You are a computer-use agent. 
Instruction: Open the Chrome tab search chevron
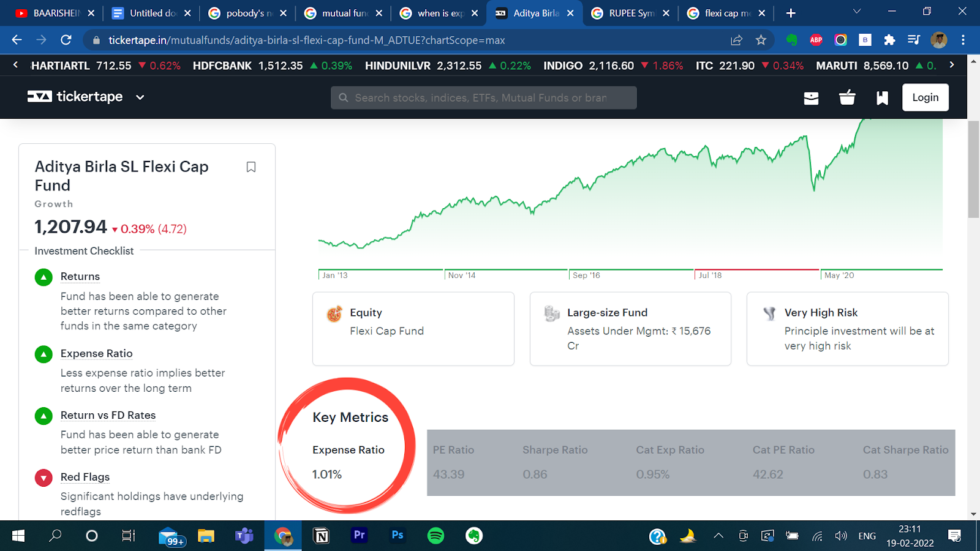point(857,12)
